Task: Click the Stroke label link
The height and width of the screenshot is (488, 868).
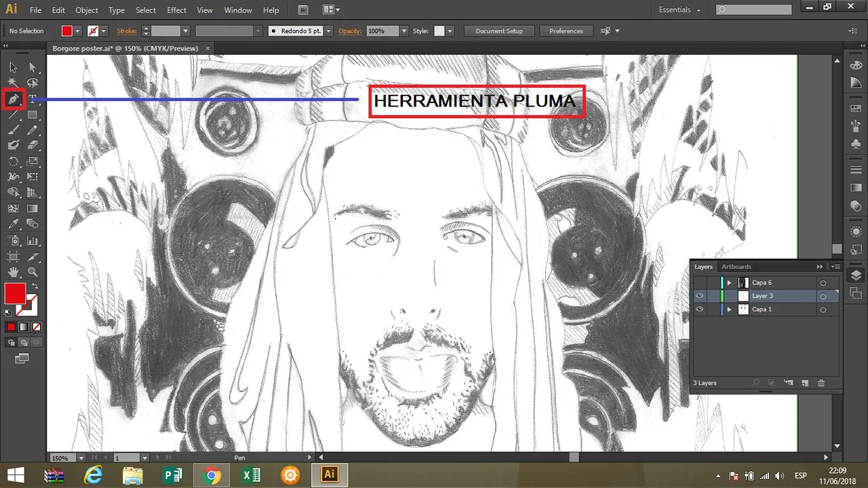Action: pyautogui.click(x=127, y=31)
